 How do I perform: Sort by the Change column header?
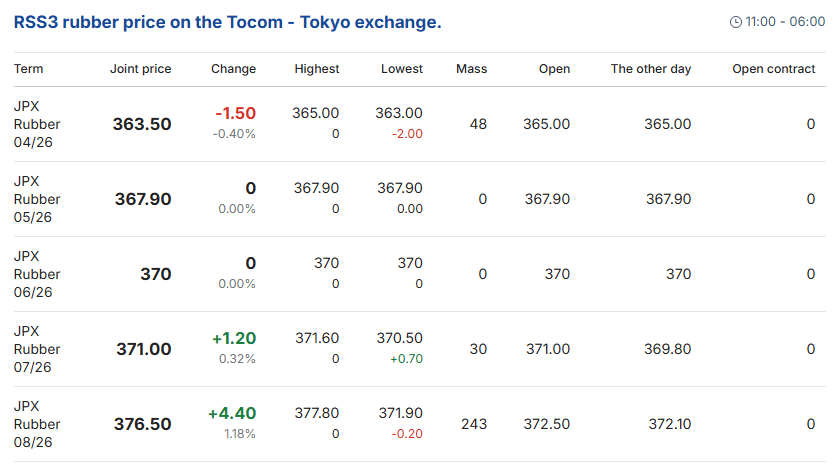pos(233,69)
